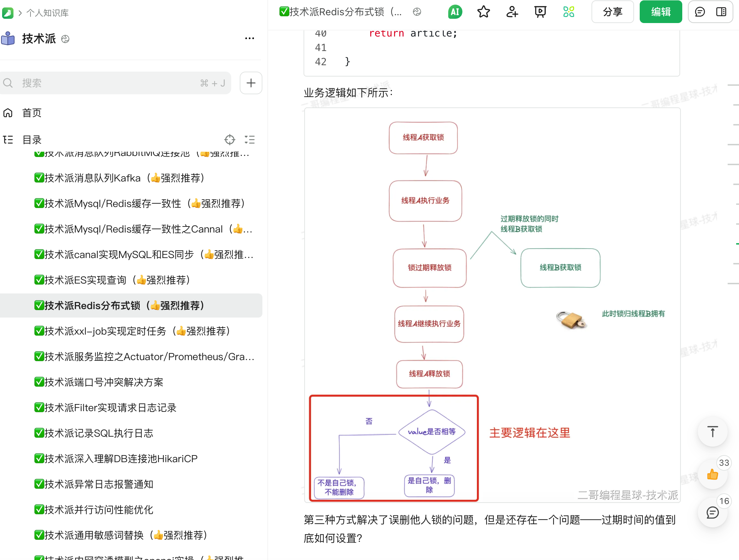Open the AI assistant
The width and height of the screenshot is (739, 560).
(455, 12)
